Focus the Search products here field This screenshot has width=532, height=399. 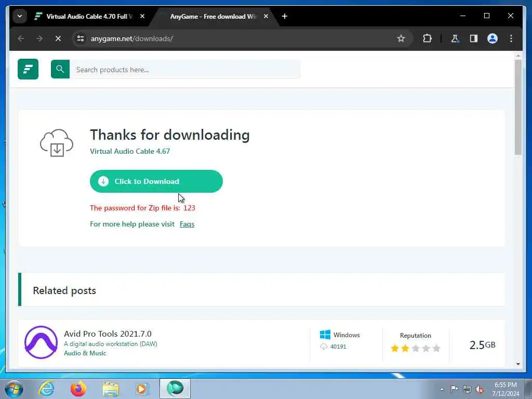click(185, 70)
